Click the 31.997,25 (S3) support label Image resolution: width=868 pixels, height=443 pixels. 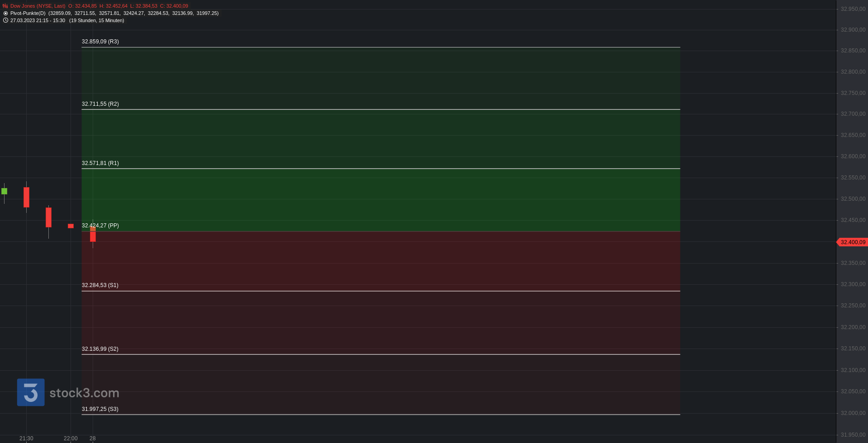100,409
